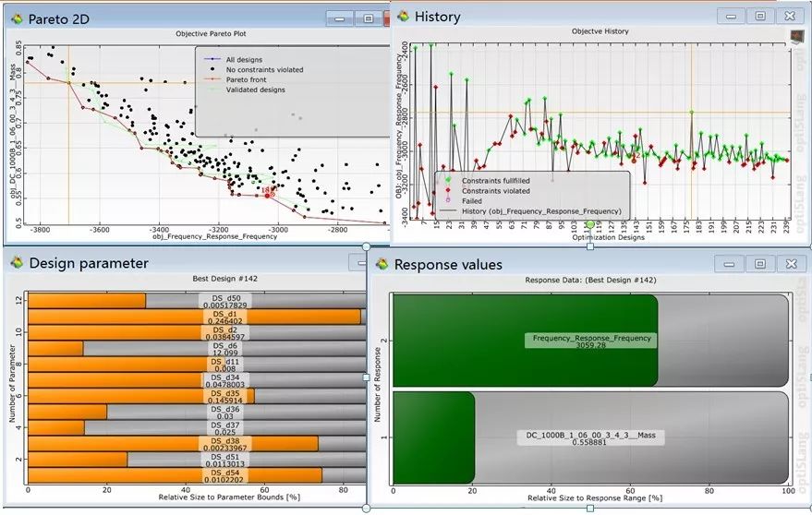The width and height of the screenshot is (812, 515).
Task: Click 'Best Design #142' title in Design parameter
Action: (x=224, y=279)
